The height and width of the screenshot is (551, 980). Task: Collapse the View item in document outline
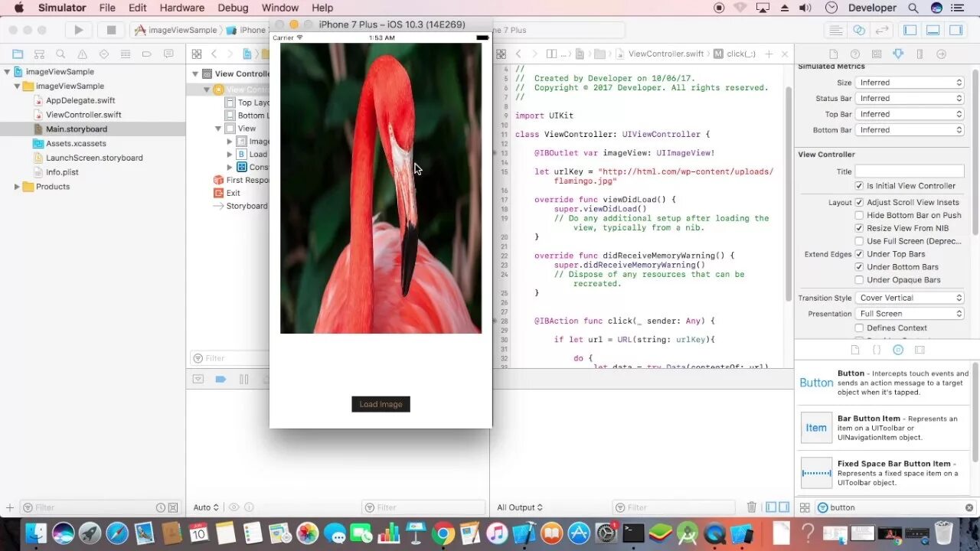click(x=218, y=129)
